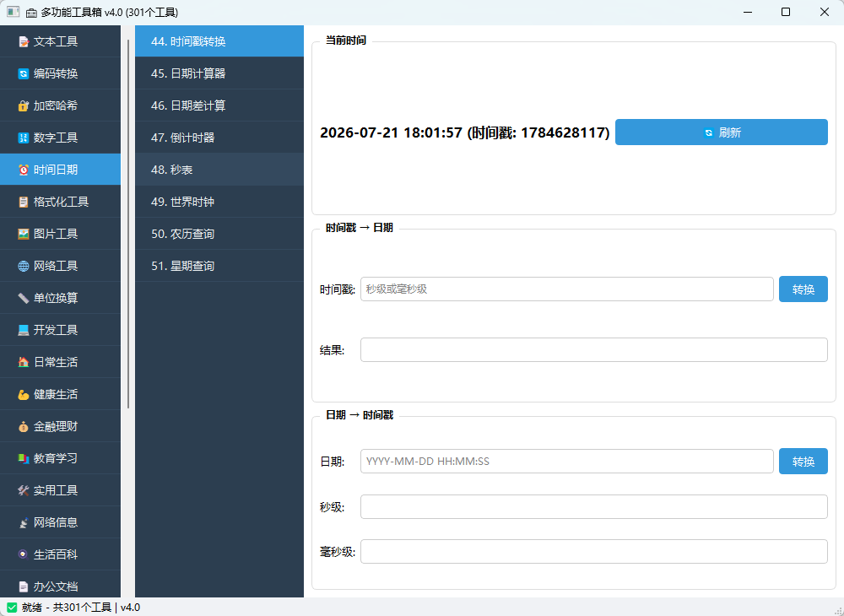Click the 网络信息 satellite icon
This screenshot has width=844, height=616.
23,522
